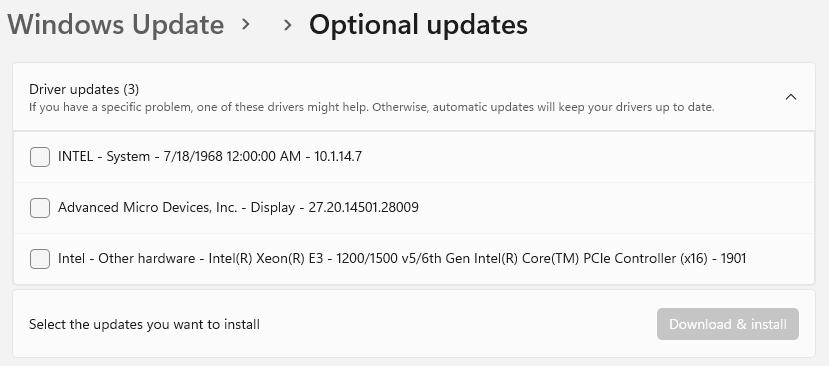Viewport: 829px width, 366px height.
Task: Collapse the Driver updates section chevron
Action: point(791,97)
